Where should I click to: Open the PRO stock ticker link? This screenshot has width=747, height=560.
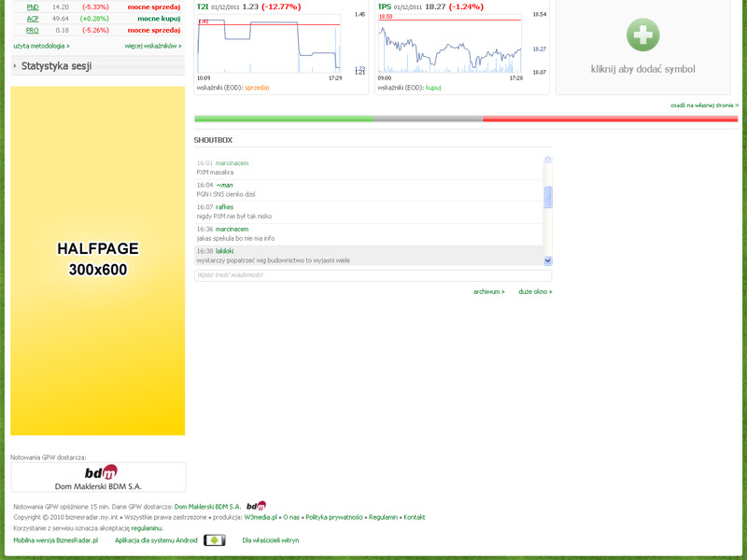33,30
